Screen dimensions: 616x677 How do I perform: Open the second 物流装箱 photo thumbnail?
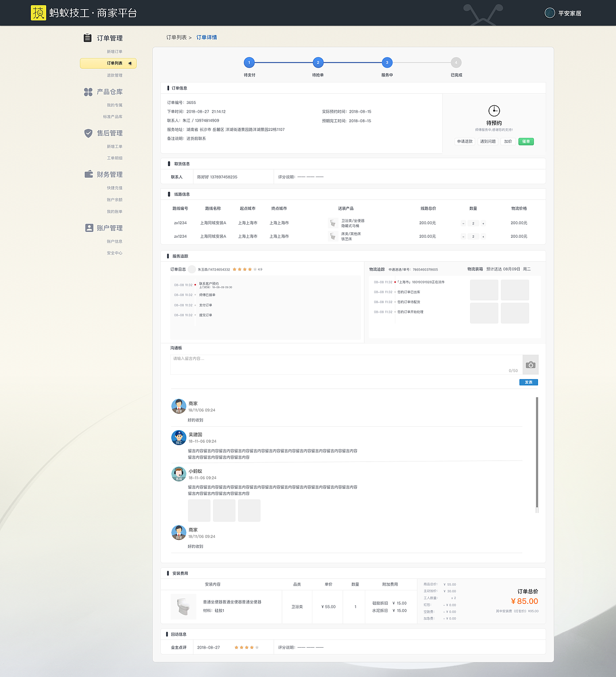515,290
